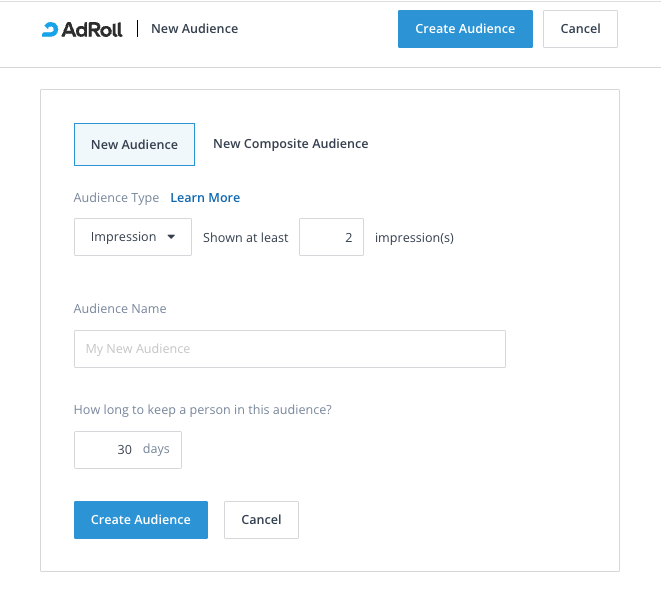
Task: Click the AdRoll logo icon
Action: click(50, 29)
